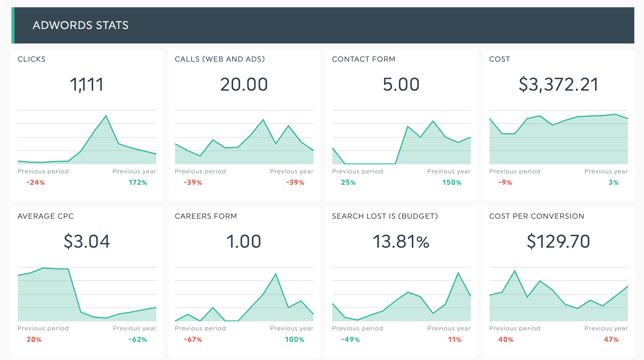Image resolution: width=644 pixels, height=360 pixels.
Task: Click the -39% previous year value under Calls
Action: [x=295, y=182]
